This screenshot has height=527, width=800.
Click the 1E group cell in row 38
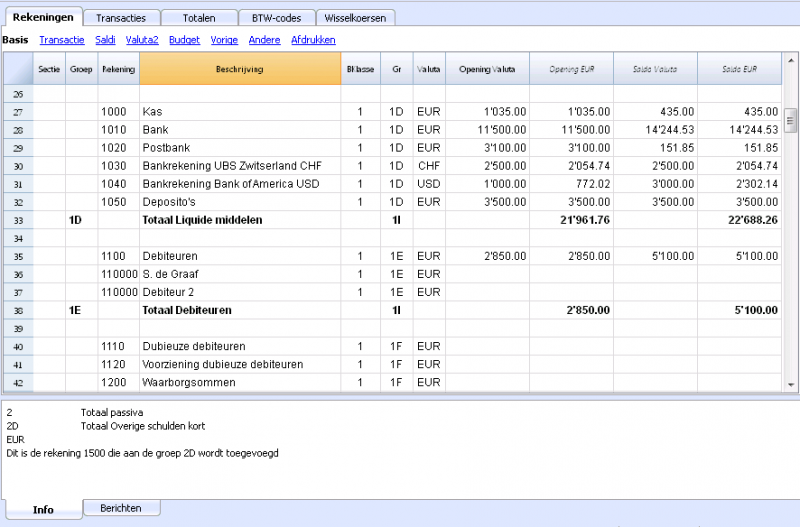pos(81,311)
